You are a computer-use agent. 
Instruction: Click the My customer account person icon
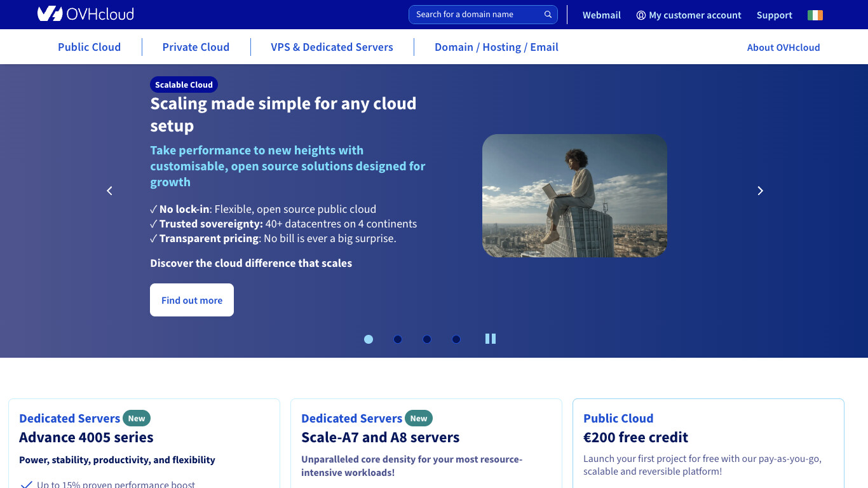coord(641,15)
